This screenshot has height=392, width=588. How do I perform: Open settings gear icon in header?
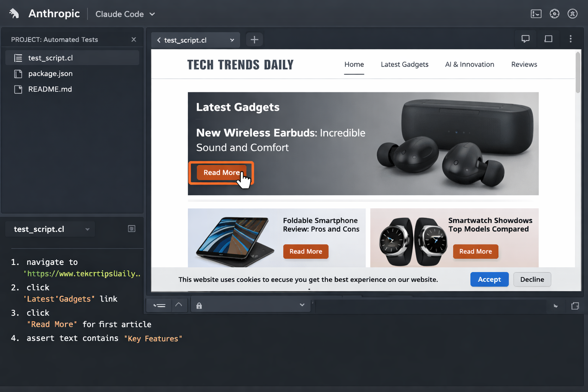coord(554,14)
